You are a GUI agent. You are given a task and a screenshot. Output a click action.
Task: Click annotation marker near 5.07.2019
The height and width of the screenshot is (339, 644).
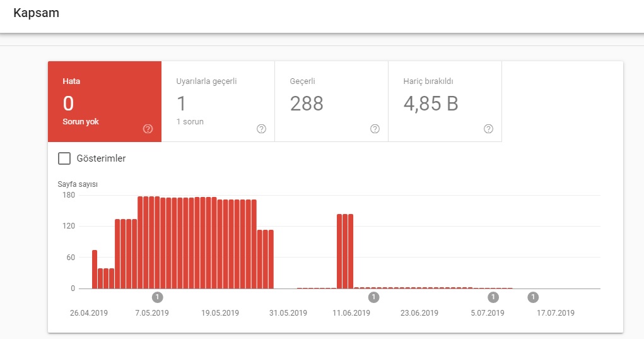pyautogui.click(x=493, y=297)
